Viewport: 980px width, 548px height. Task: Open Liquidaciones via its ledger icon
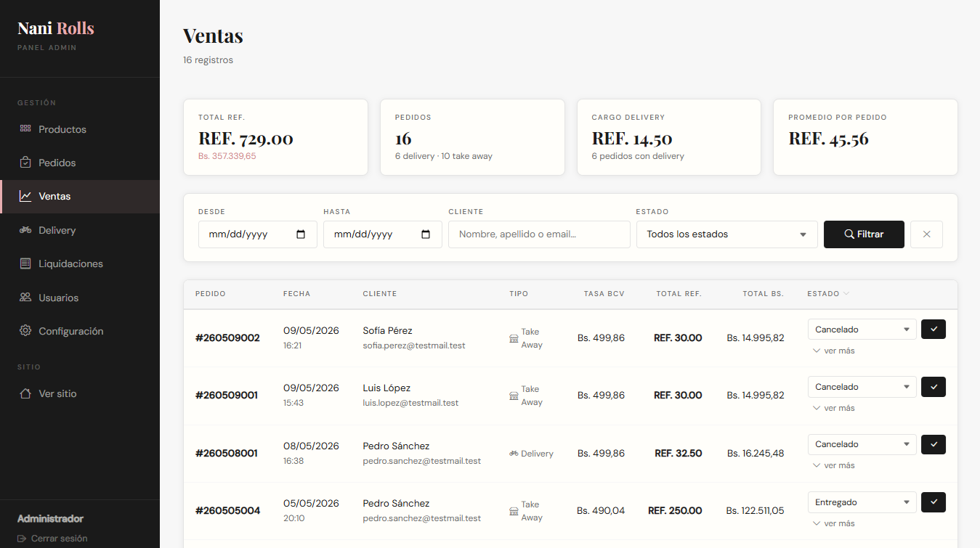point(25,263)
